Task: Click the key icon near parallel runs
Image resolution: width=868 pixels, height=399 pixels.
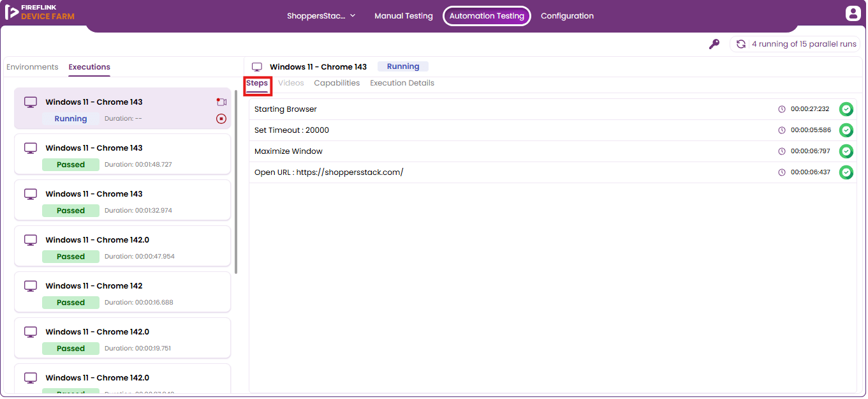Action: coord(714,44)
